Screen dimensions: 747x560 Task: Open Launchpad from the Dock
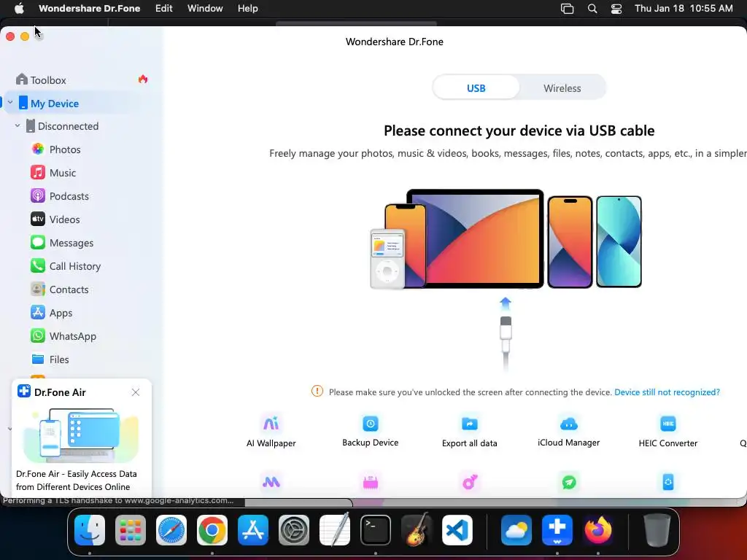coord(130,529)
